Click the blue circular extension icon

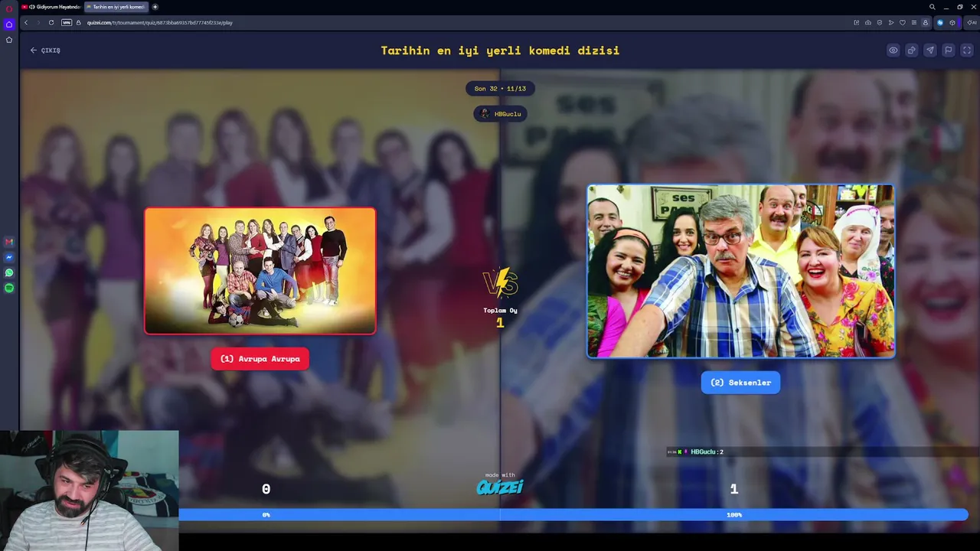[940, 22]
